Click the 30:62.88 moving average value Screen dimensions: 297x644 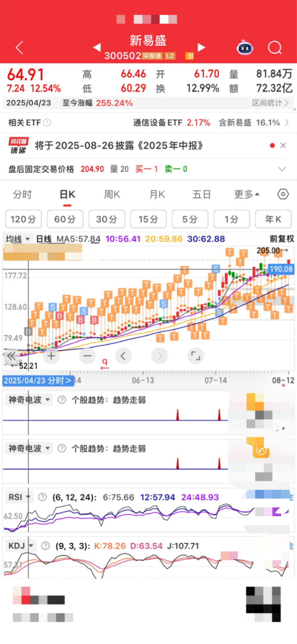[x=206, y=239]
